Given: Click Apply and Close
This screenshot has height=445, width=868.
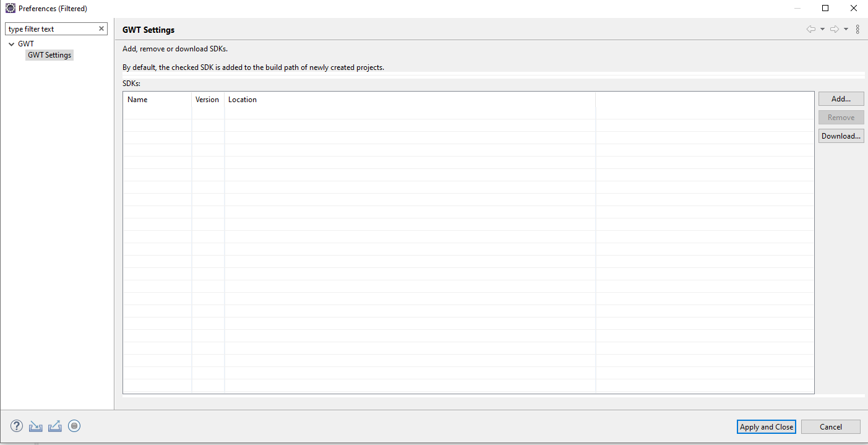Looking at the screenshot, I should point(767,426).
